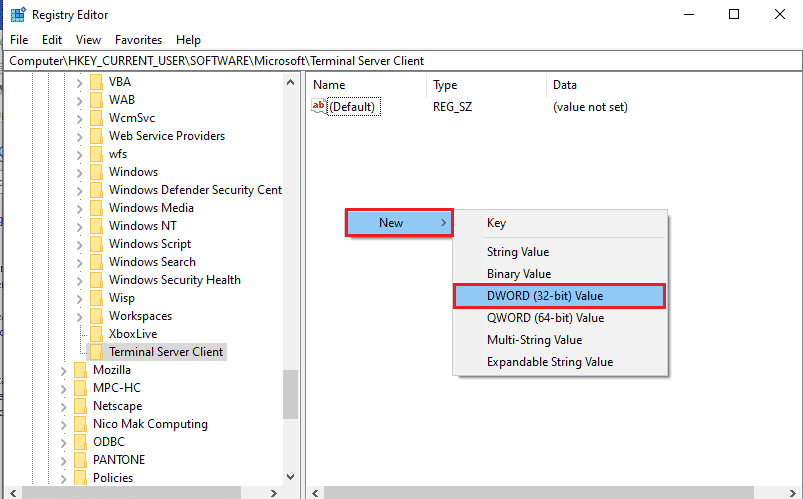Click the registry path address bar
803x499 pixels.
click(403, 61)
